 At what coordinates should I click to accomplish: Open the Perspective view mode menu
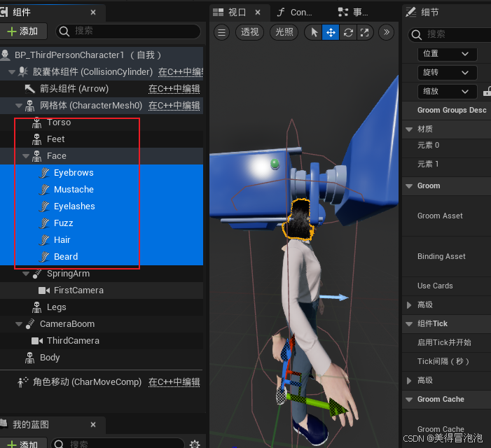[x=249, y=32]
